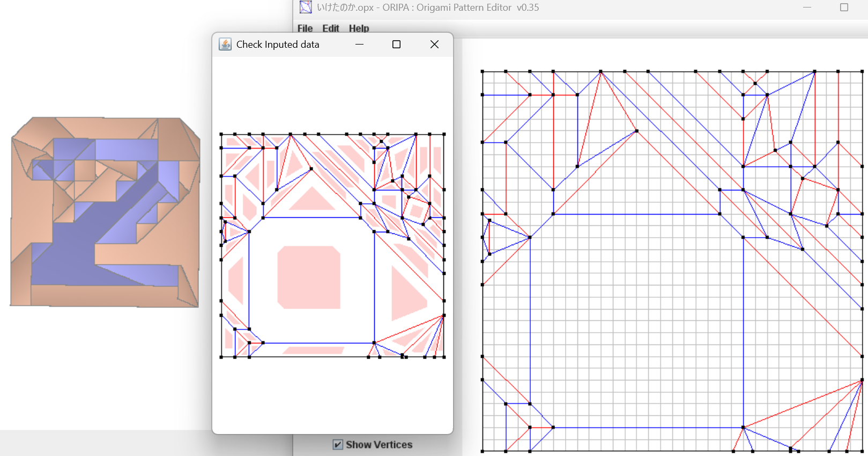The width and height of the screenshot is (868, 456).
Task: Click the Java icon of Check Inputed data
Action: [225, 45]
